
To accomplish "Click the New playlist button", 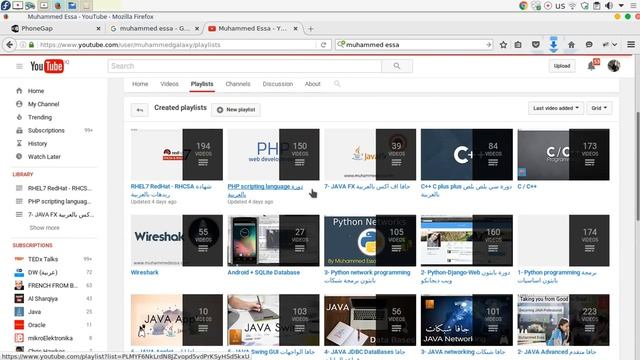I will click(236, 110).
